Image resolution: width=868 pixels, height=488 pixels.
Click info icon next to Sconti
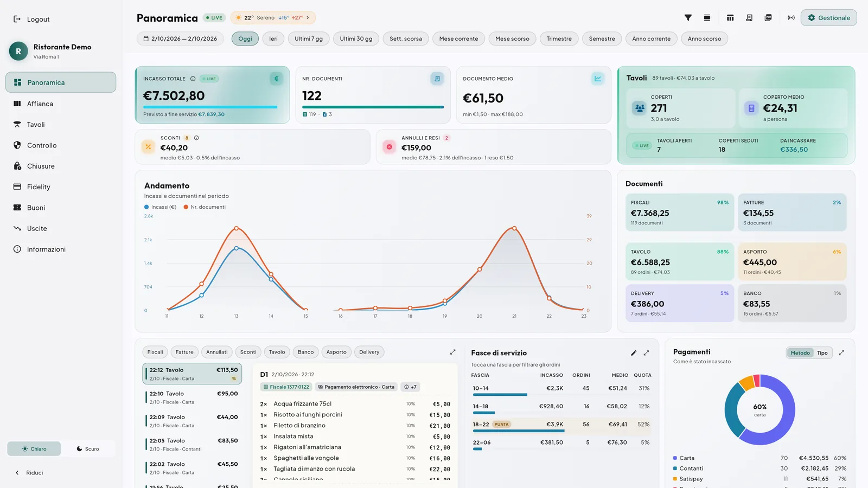click(196, 138)
